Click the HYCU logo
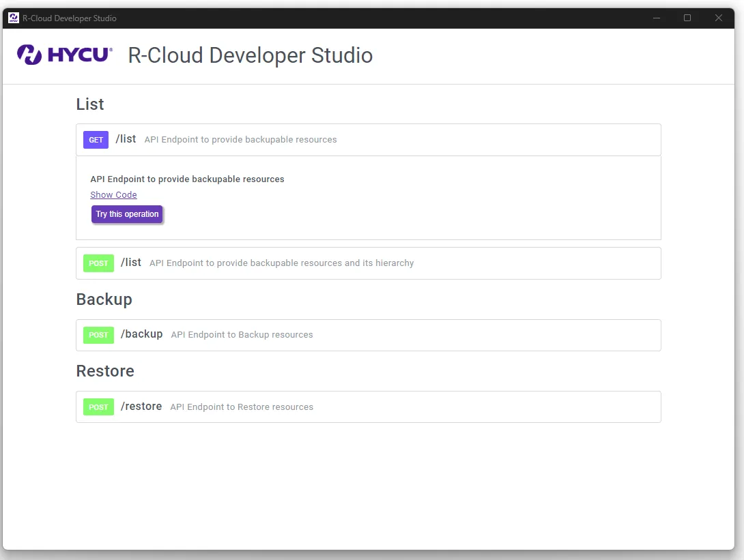744x560 pixels. [x=64, y=55]
